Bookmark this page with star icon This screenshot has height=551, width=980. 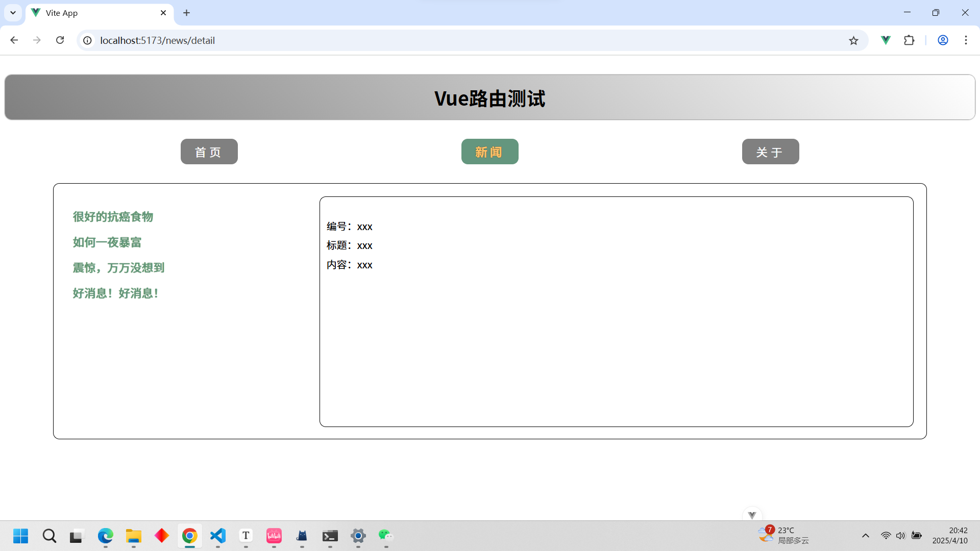[853, 40]
